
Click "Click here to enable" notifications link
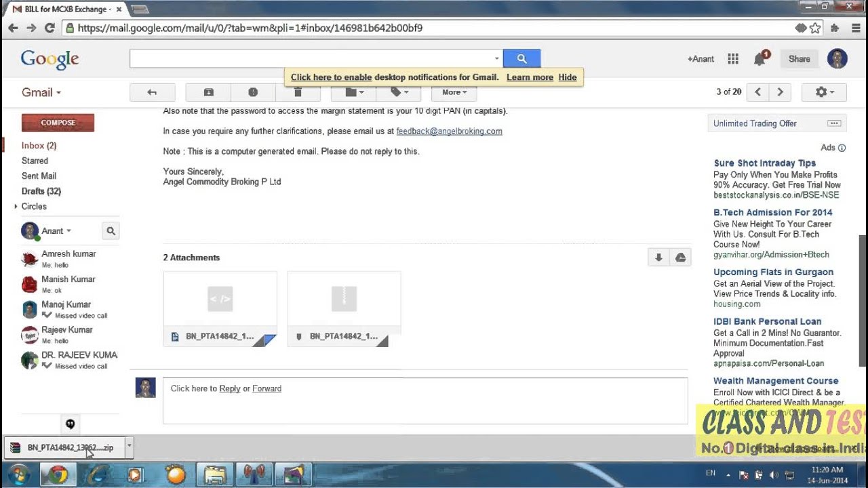click(x=331, y=77)
